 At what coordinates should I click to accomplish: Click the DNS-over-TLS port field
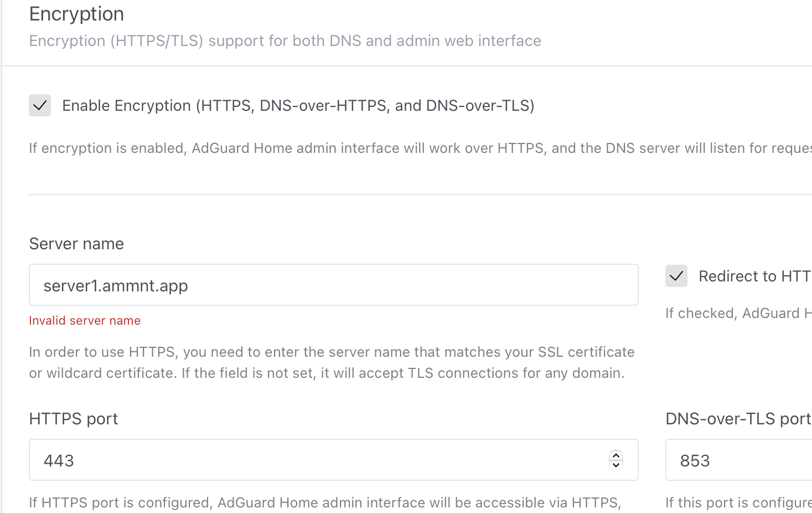(739, 460)
